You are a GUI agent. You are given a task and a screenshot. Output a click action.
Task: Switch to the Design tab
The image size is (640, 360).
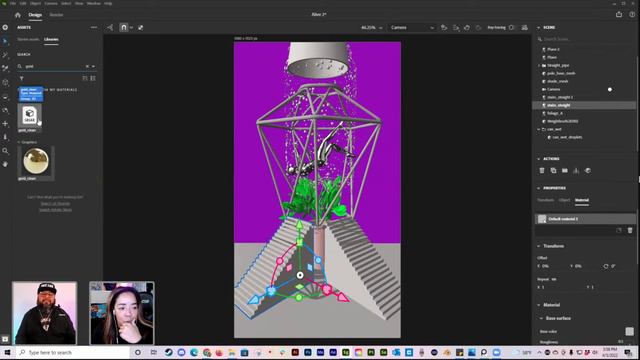point(35,15)
